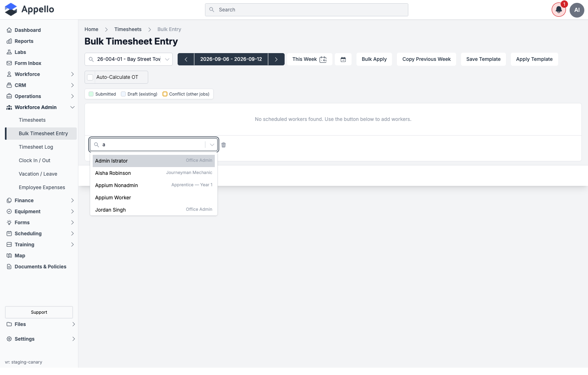This screenshot has width=588, height=375.
Task: Toggle the Auto-Calculate OT checkbox
Action: pyautogui.click(x=90, y=77)
